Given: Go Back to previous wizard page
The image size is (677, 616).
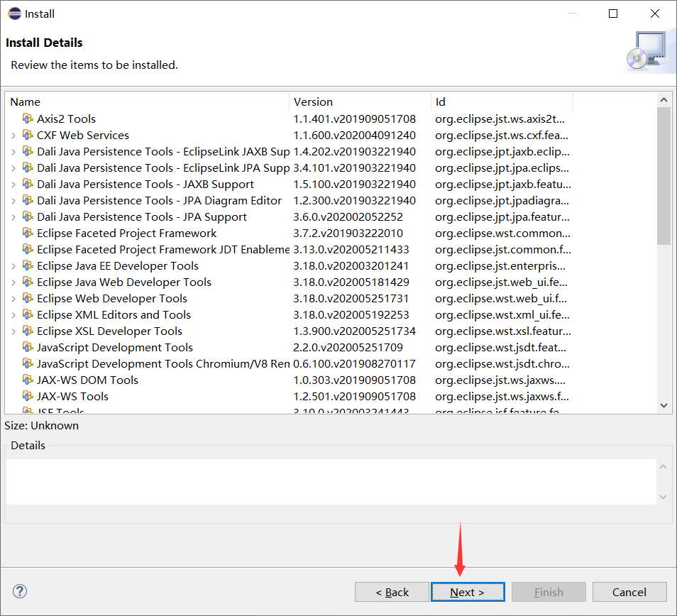Looking at the screenshot, I should pos(392,592).
